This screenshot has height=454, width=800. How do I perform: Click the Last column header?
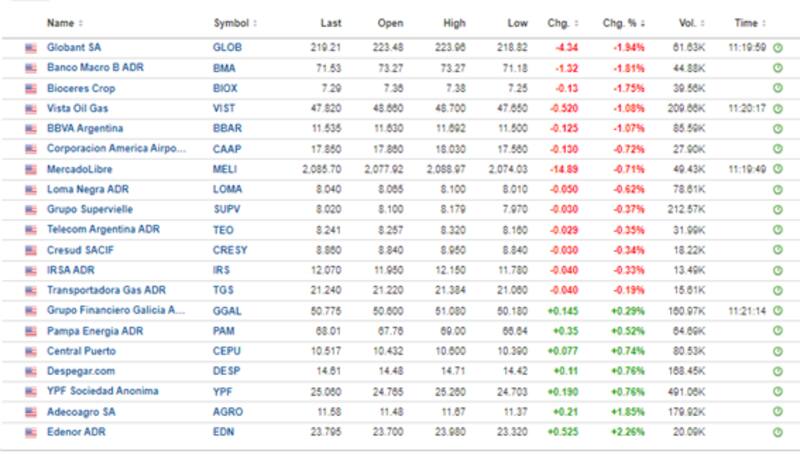(x=330, y=22)
